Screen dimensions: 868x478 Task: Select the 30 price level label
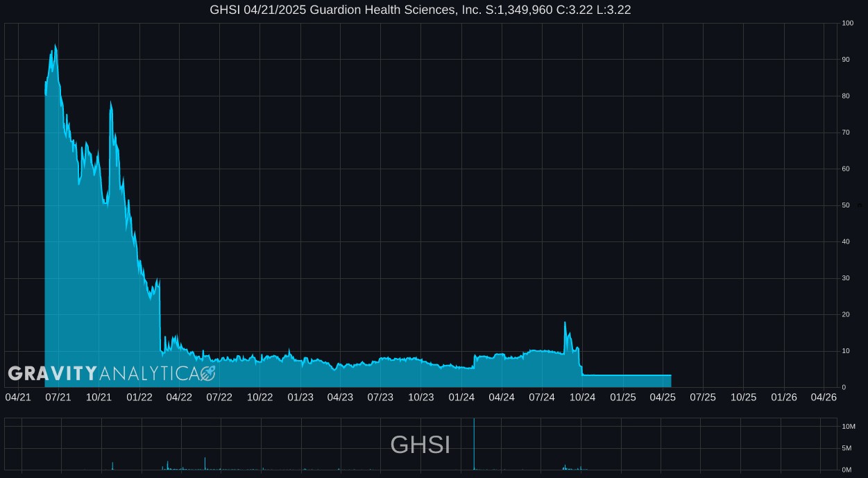846,278
